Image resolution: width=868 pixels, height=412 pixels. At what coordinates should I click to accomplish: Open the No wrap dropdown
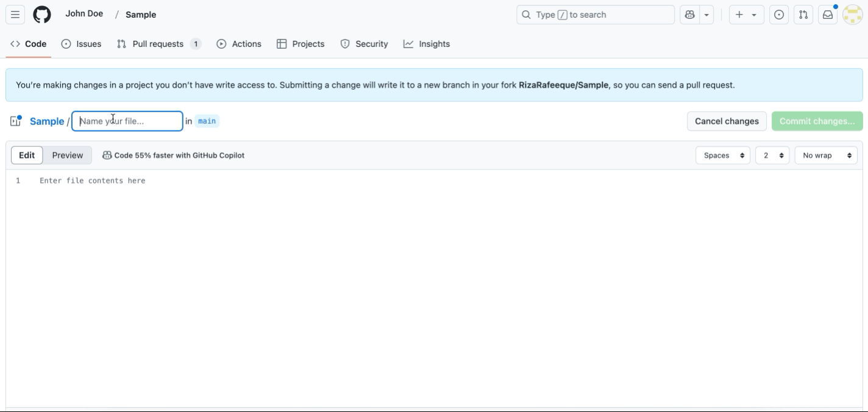pyautogui.click(x=825, y=155)
